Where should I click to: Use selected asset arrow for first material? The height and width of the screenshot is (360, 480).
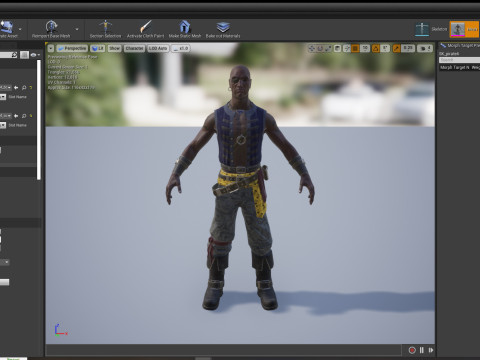pyautogui.click(x=16, y=88)
